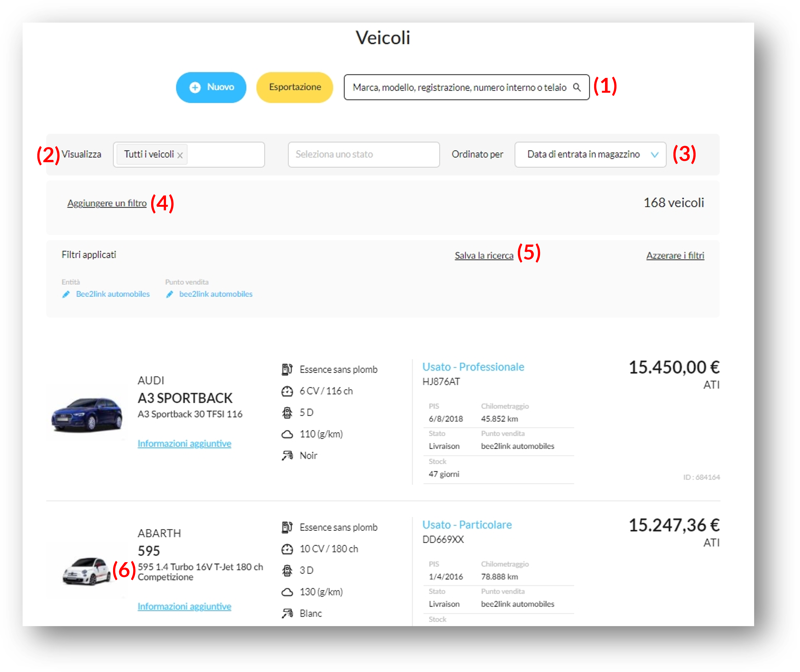This screenshot has height=672, width=800.
Task: Click the Usato - Professionale link
Action: click(473, 367)
